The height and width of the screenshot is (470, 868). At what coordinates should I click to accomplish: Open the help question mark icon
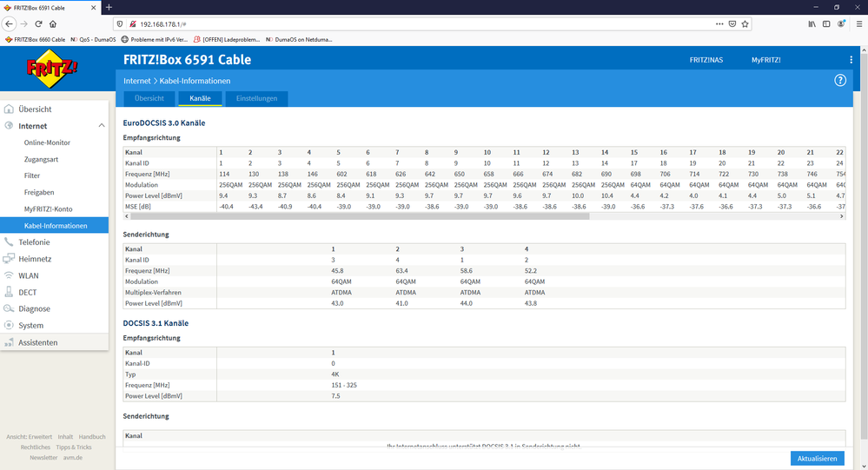click(840, 80)
